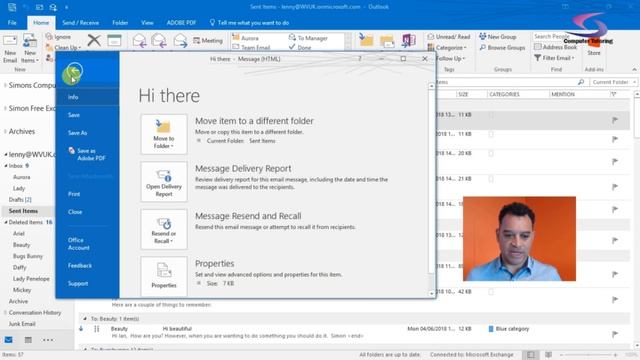Switch to the File tab in Outlook
This screenshot has height=360, width=640.
tap(12, 23)
